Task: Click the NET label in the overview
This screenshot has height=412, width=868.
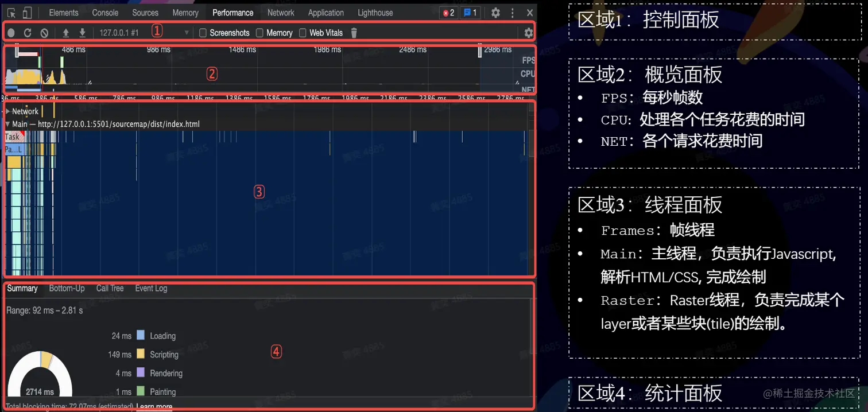Action: [x=528, y=90]
